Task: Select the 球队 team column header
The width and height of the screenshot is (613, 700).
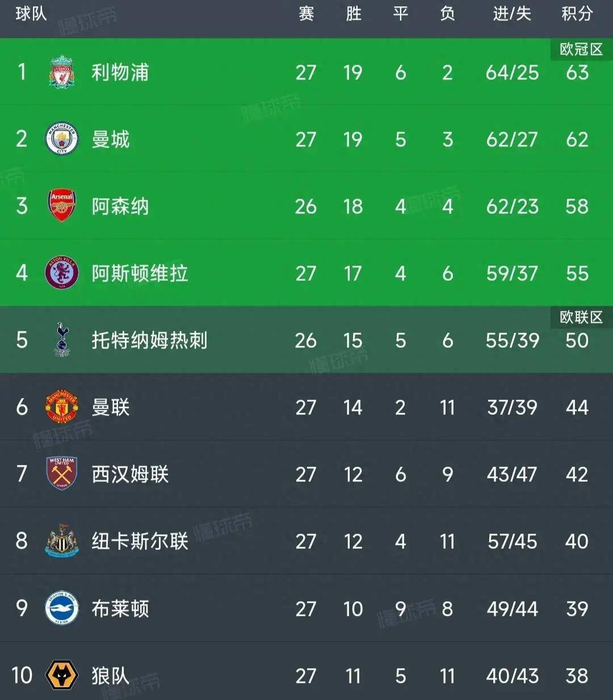Action: [31, 14]
